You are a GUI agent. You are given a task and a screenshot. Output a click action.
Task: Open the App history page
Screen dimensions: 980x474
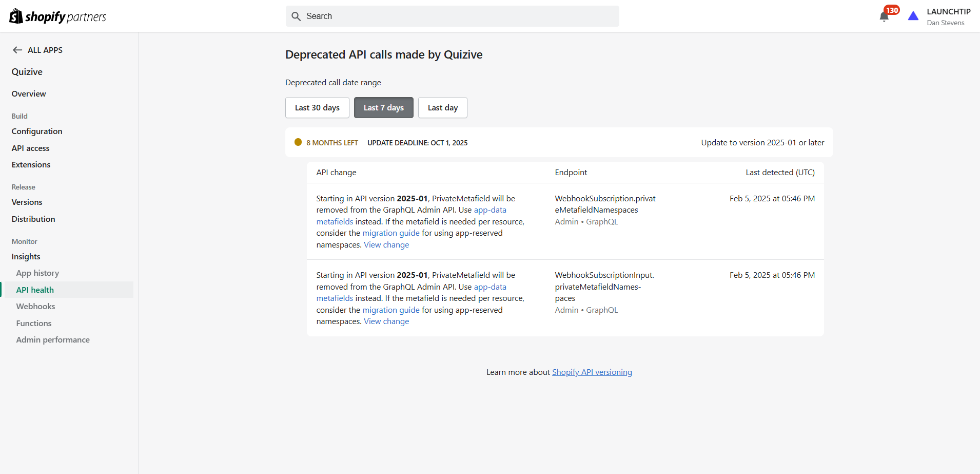pyautogui.click(x=37, y=273)
